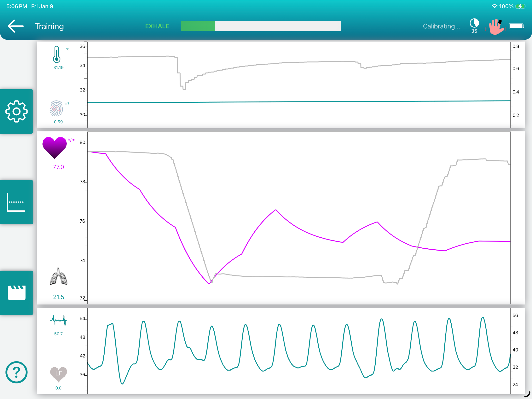This screenshot has width=532, height=399.
Task: Tap the 5:06 PM clock
Action: pos(17,6)
